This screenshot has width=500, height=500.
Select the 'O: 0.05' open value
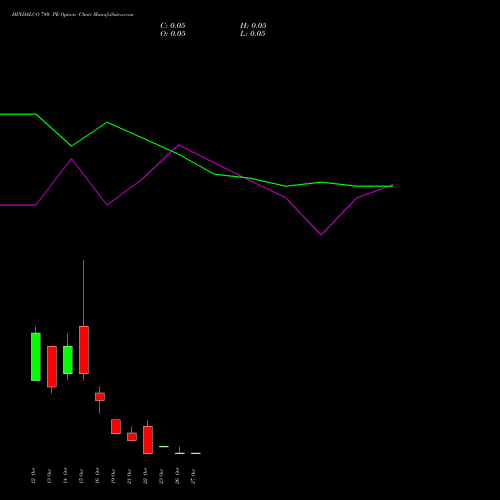tap(173, 34)
